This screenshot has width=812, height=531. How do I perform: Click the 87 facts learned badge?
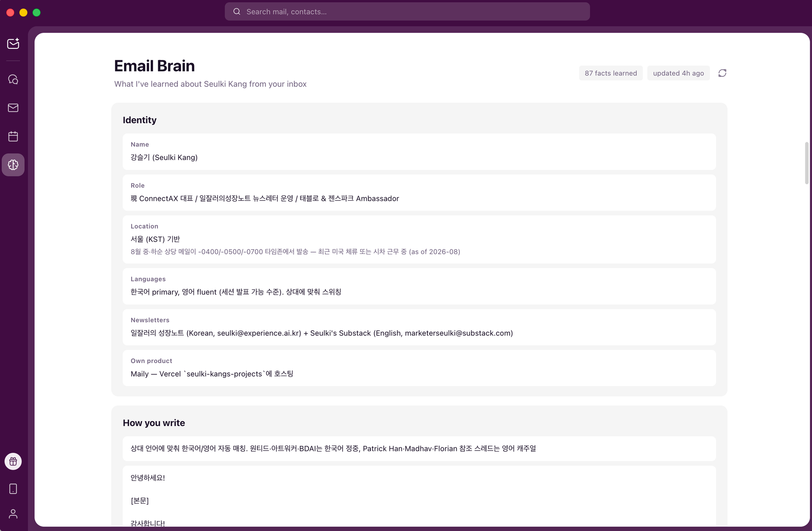[x=611, y=73]
